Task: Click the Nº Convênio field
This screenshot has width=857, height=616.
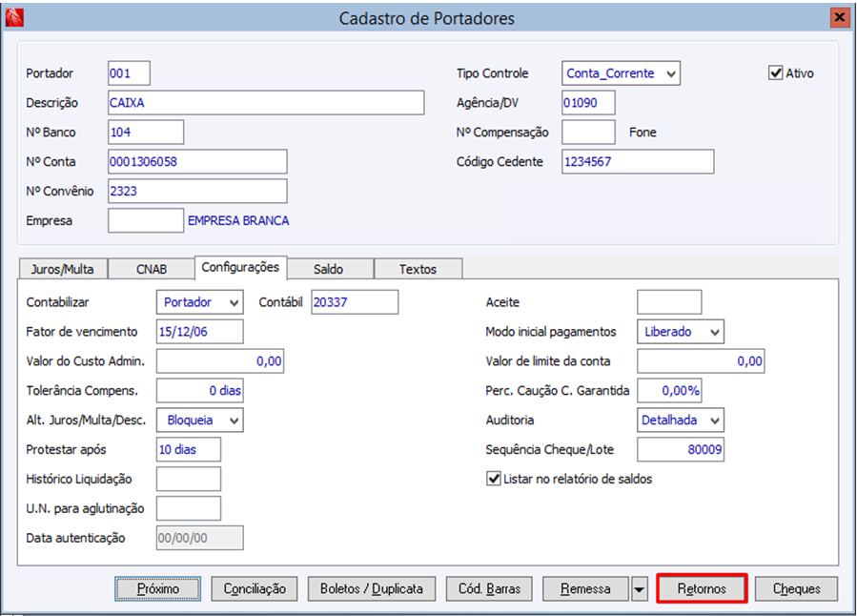Action: (x=197, y=192)
